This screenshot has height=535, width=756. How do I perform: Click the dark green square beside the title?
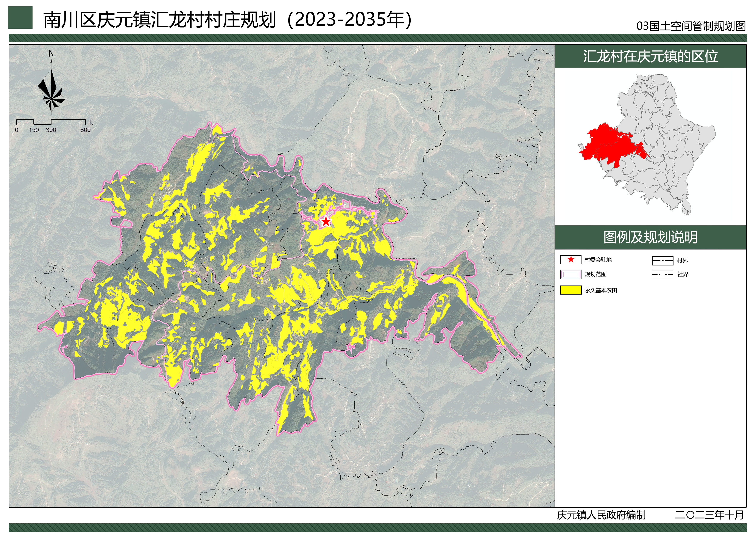[20, 17]
